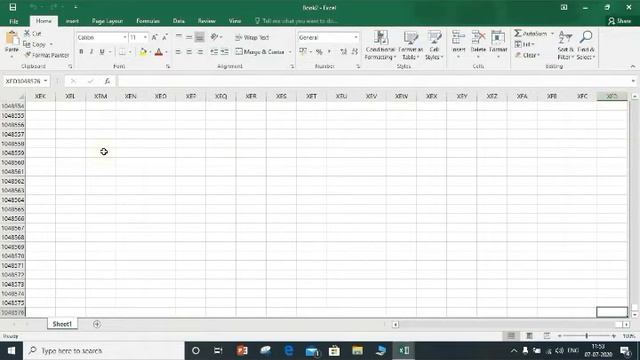
Task: Apply the yellow Fill Color bucket
Action: 143,52
